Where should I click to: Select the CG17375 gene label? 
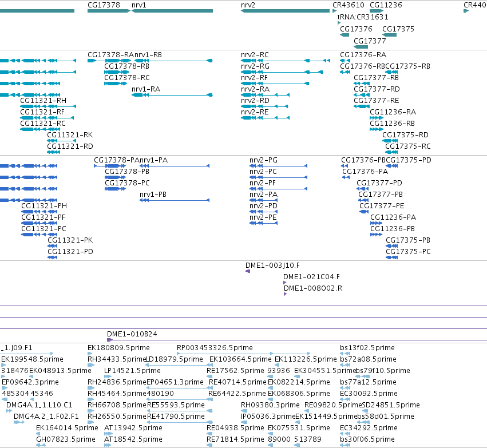pos(398,29)
